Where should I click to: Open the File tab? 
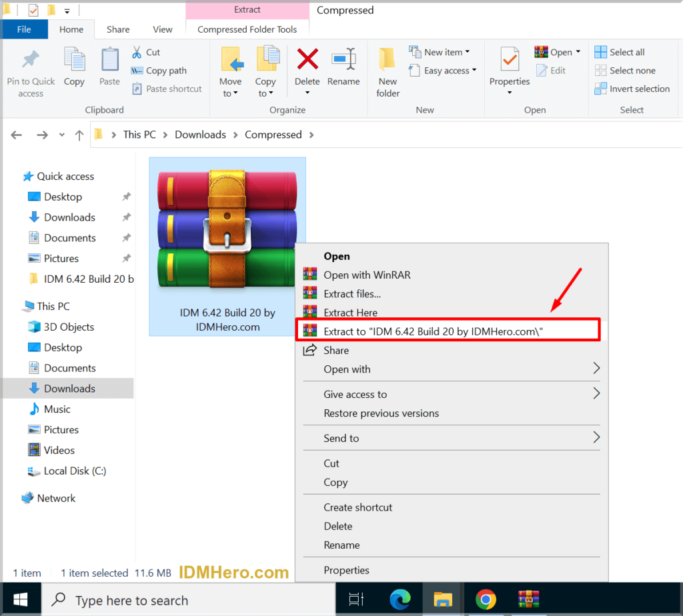[x=24, y=29]
